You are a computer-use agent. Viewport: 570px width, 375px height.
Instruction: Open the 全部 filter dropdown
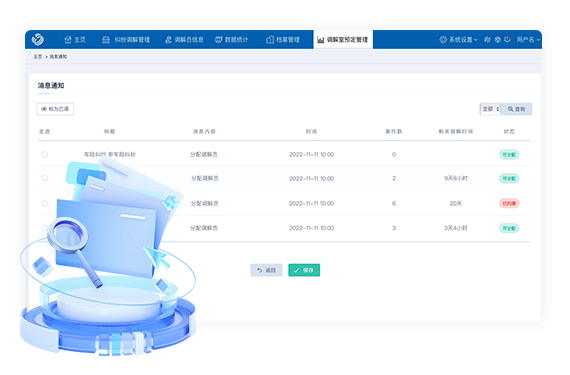490,109
